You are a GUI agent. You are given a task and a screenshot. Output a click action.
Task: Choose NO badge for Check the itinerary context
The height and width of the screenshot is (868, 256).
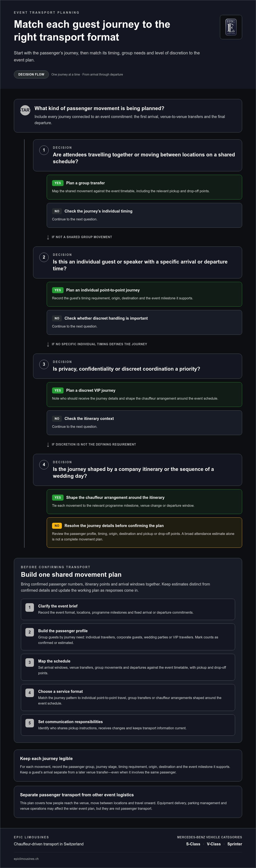(57, 418)
